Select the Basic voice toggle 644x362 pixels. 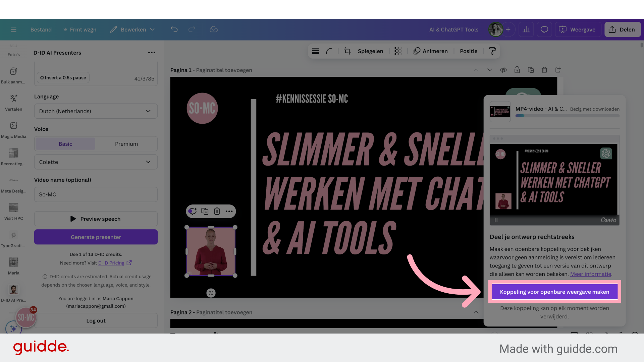(x=65, y=144)
